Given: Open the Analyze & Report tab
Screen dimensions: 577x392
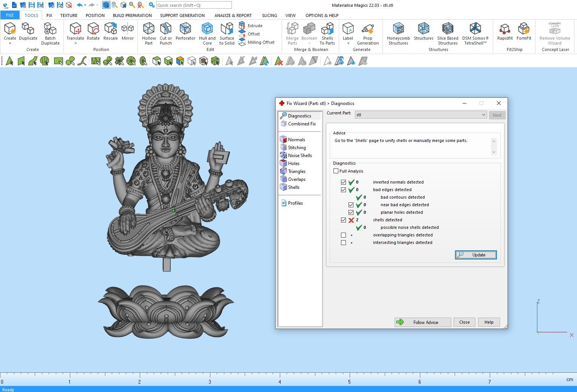Looking at the screenshot, I should pos(233,15).
